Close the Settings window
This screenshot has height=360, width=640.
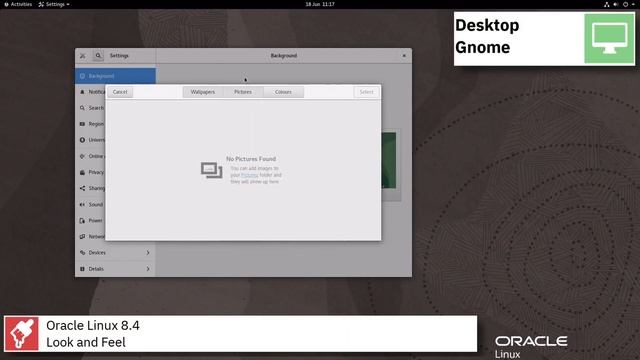point(404,56)
